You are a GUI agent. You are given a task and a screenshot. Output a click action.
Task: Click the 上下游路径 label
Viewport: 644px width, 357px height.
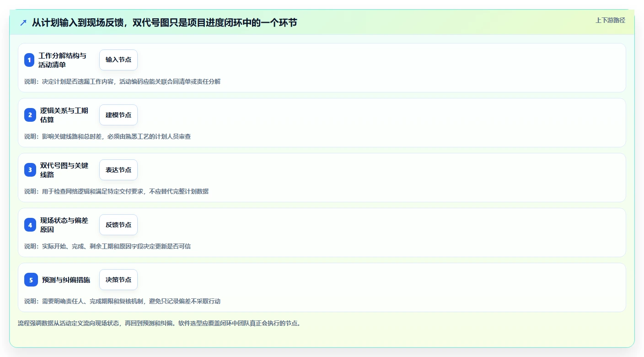tap(610, 20)
